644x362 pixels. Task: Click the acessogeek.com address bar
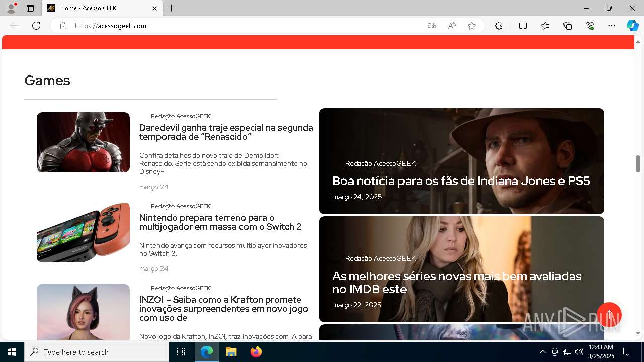247,26
